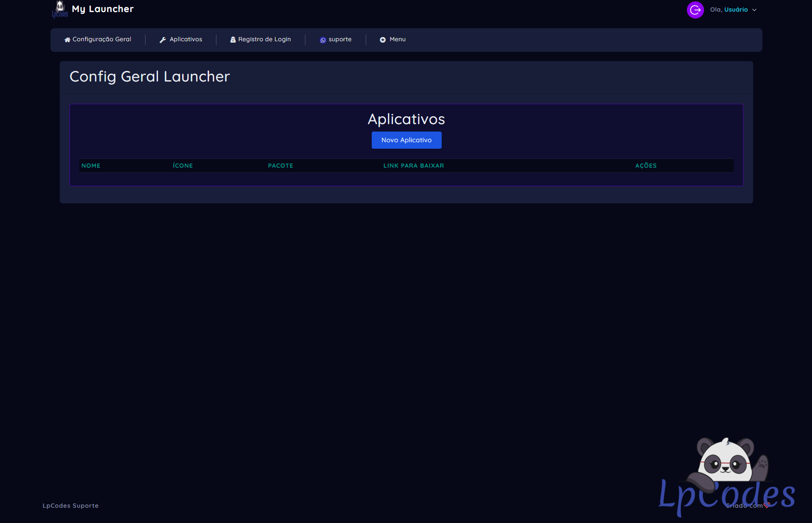Open the Configuração Geral menu item
The width and height of the screenshot is (812, 523).
102,39
